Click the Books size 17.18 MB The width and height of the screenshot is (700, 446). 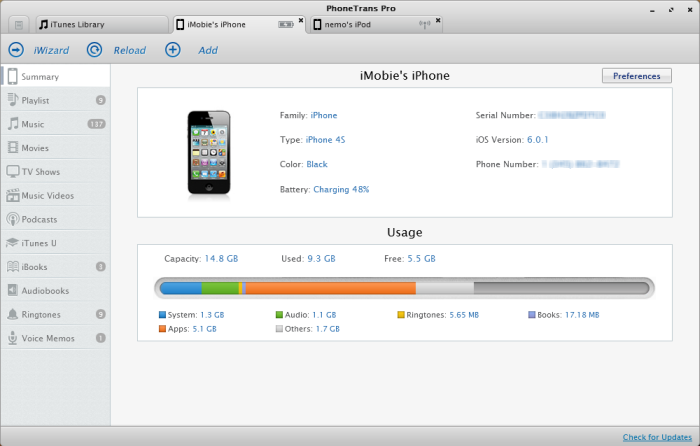tap(582, 315)
